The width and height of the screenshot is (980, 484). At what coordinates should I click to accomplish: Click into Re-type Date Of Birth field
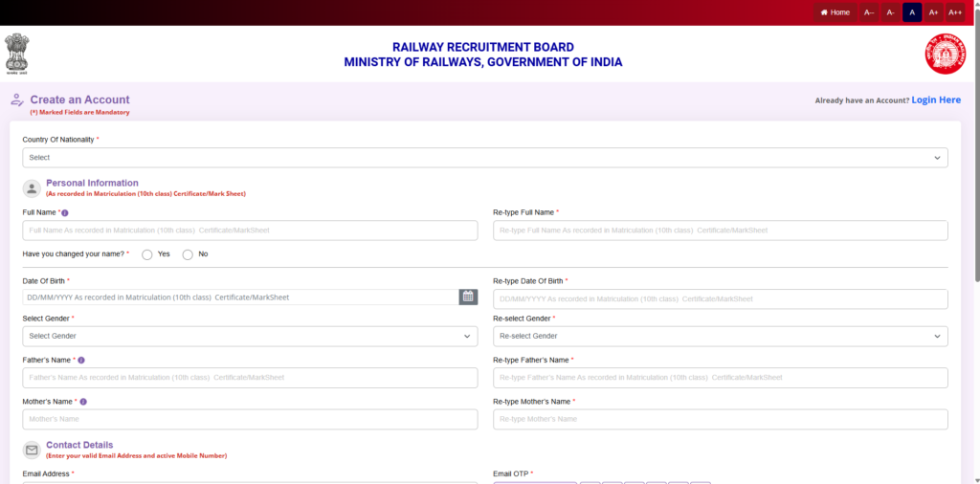click(721, 299)
